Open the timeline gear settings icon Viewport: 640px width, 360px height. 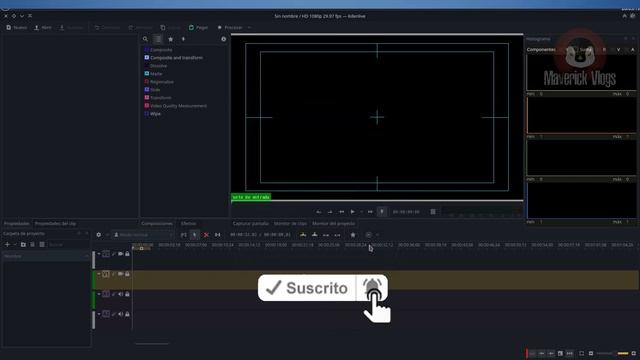(x=98, y=235)
